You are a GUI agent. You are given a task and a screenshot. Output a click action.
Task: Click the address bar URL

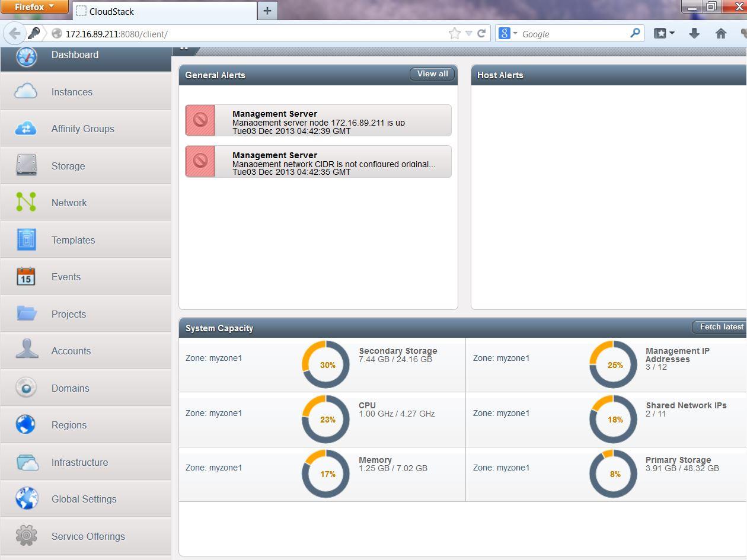coord(117,34)
